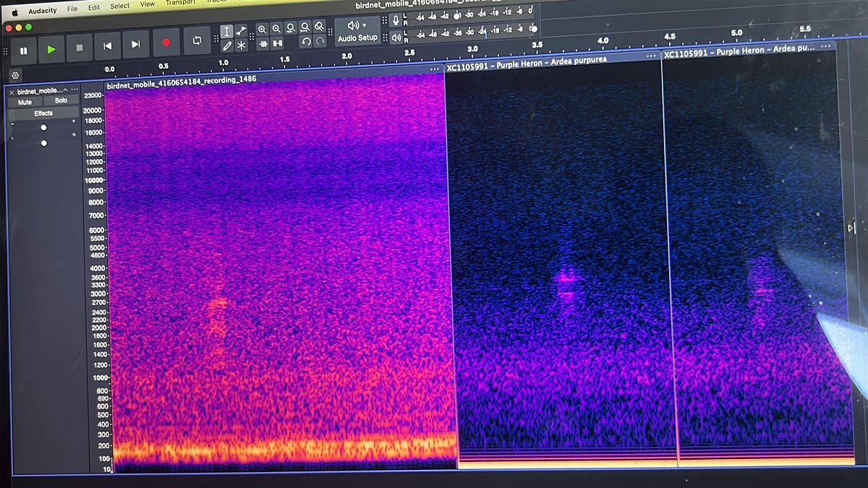Open the File menu
This screenshot has height=488, width=868.
point(72,9)
